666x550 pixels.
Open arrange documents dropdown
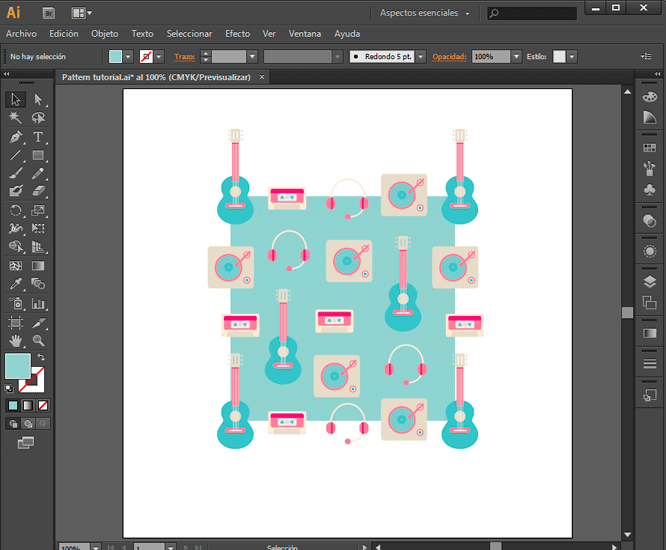[82, 13]
